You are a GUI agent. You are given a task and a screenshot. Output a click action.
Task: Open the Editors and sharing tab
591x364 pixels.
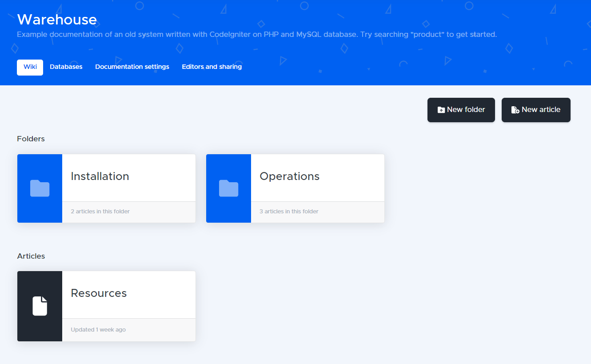(212, 67)
